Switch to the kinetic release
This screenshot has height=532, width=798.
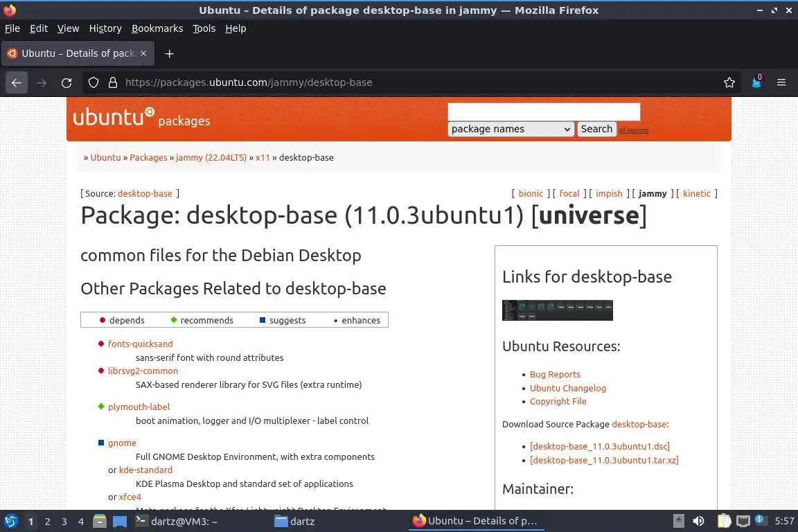pos(697,193)
